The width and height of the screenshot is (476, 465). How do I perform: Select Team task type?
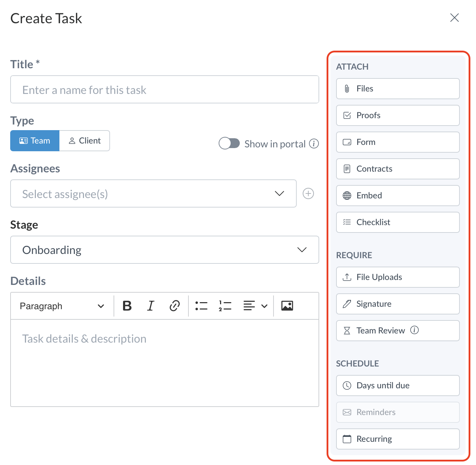click(x=35, y=141)
